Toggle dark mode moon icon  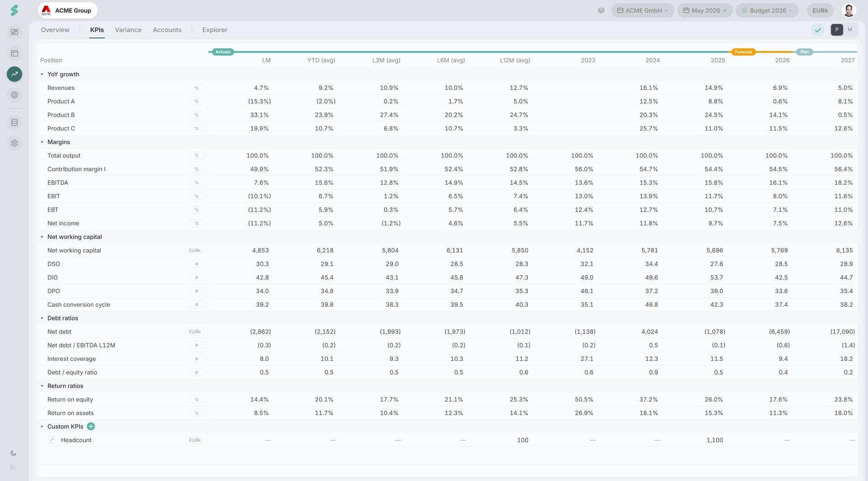coord(13,453)
